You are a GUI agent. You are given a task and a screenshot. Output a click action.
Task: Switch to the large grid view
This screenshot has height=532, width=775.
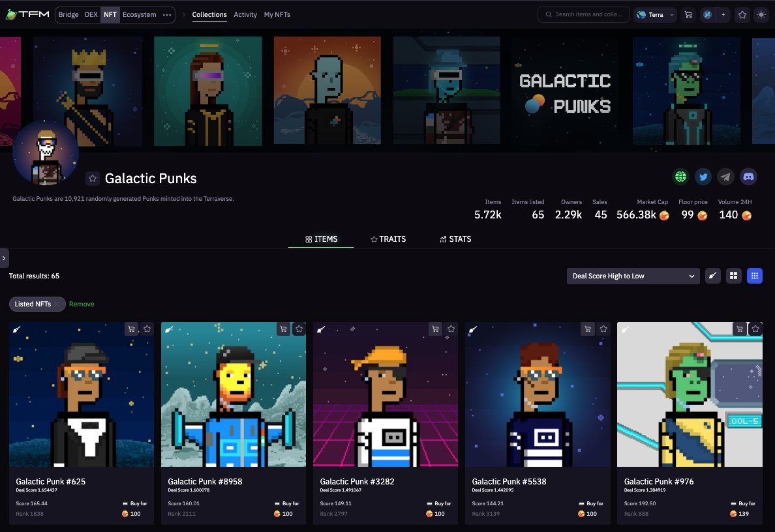tap(733, 276)
